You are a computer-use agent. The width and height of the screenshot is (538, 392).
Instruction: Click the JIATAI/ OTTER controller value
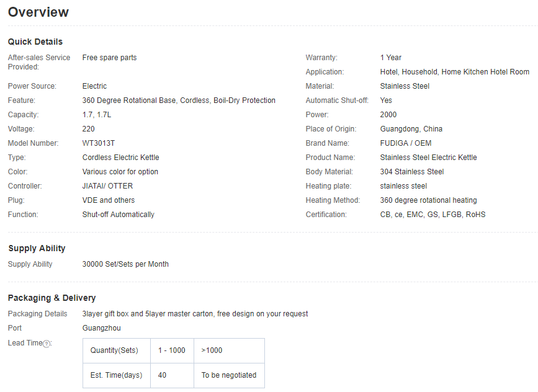point(107,186)
